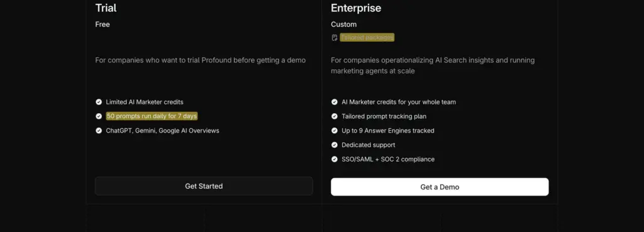The image size is (644, 232).
Task: Click the highlighted 50 prompts run daily text
Action: pos(152,116)
